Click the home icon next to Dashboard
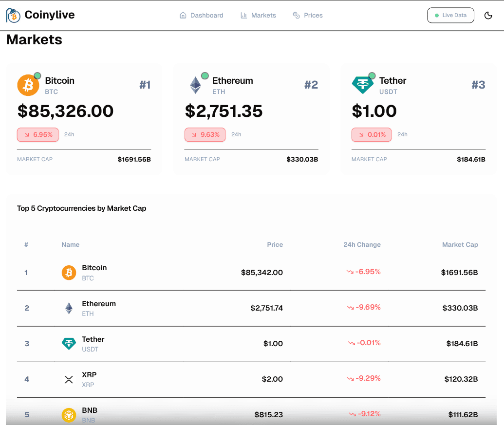Screen dimensions: 504x425 (x=183, y=15)
